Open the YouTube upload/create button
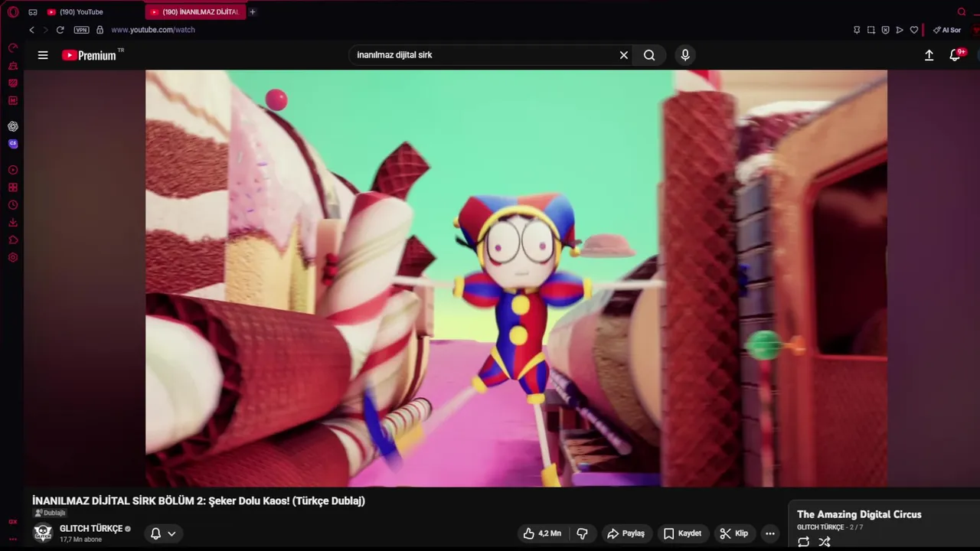Screen dimensions: 980x551 point(929,55)
